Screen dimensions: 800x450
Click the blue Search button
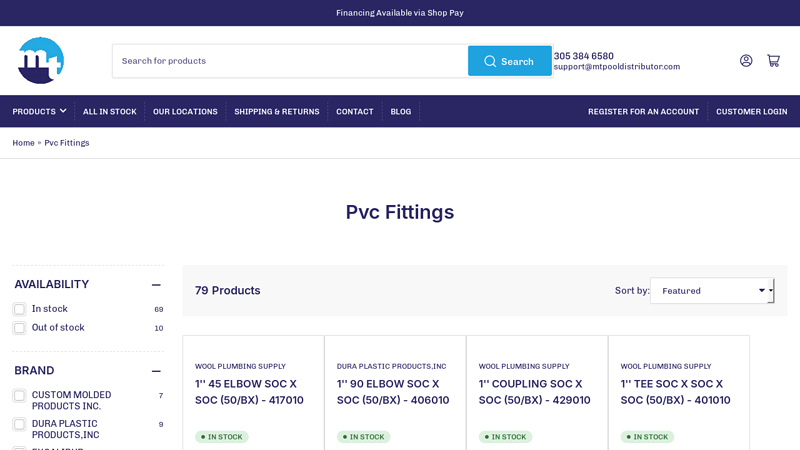pos(509,61)
